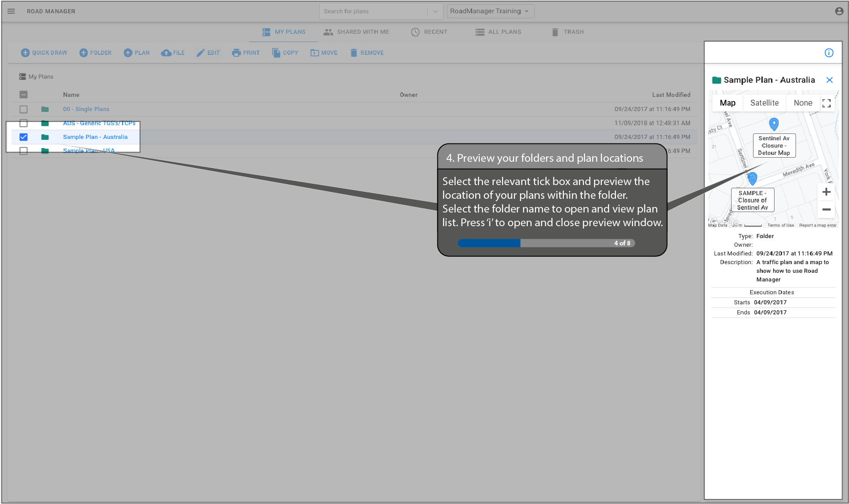Click in the Search for plans field
Image resolution: width=849 pixels, height=504 pixels.
pyautogui.click(x=375, y=11)
